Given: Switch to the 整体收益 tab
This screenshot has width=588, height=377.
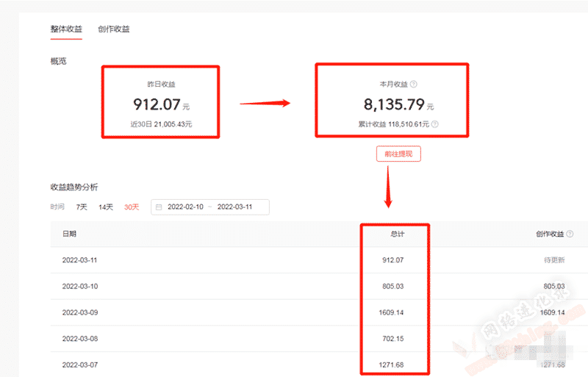Looking at the screenshot, I should 66,29.
